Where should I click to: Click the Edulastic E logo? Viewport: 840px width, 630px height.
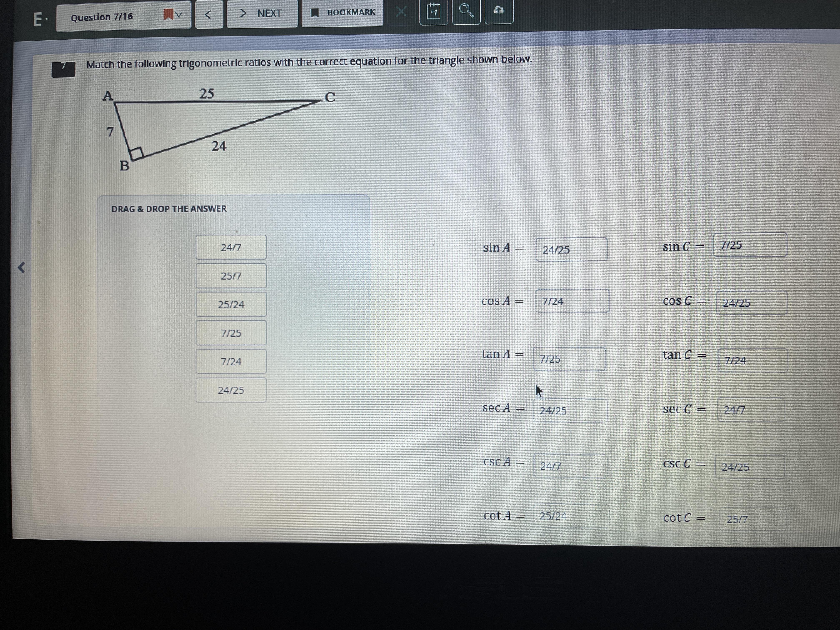coord(37,19)
